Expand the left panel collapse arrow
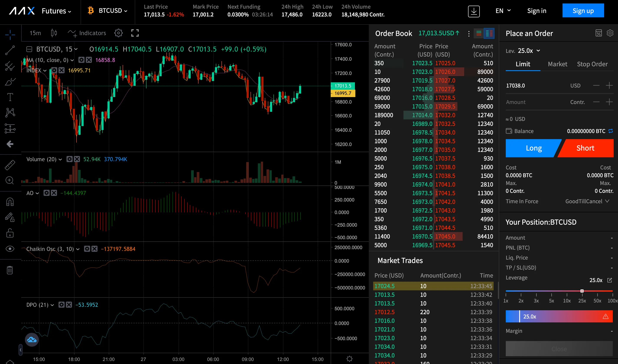618x364 pixels. (21, 350)
